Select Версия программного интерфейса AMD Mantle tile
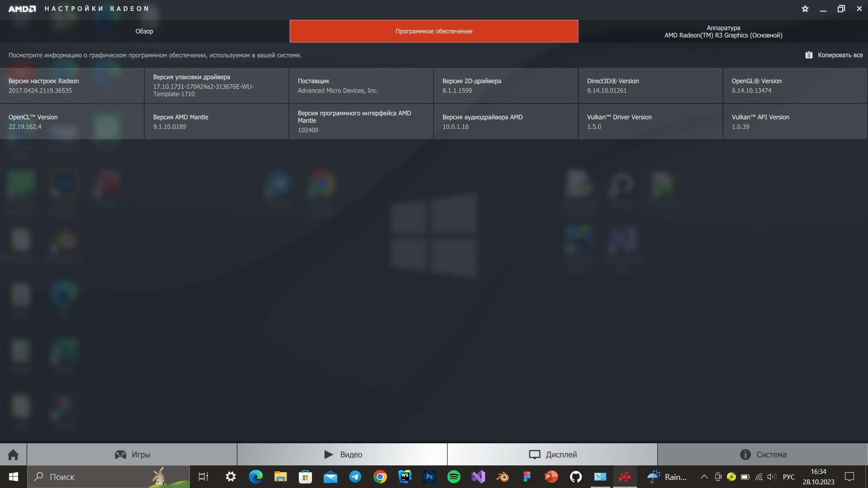 361,122
